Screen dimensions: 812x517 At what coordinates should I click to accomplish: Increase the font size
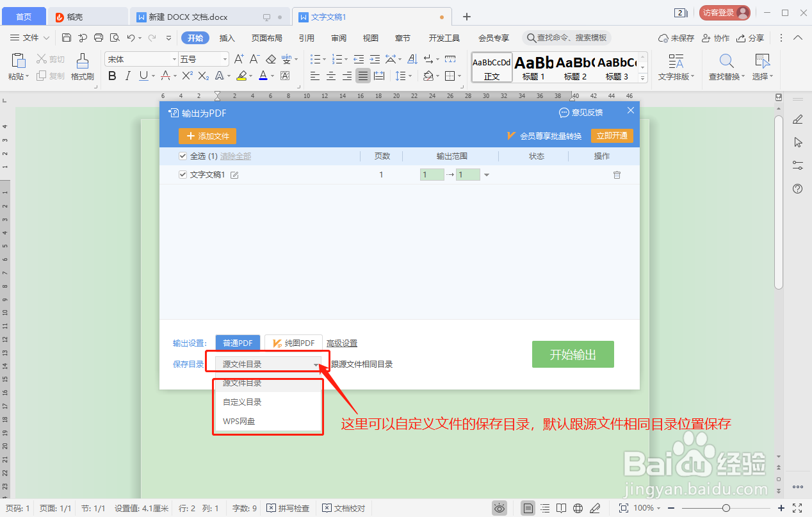[239, 59]
